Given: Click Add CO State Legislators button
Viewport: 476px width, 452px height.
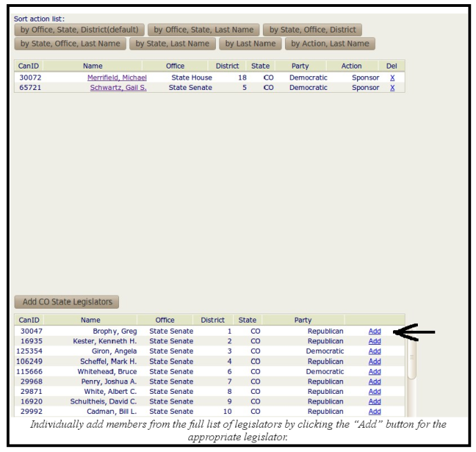Looking at the screenshot, I should 67,302.
